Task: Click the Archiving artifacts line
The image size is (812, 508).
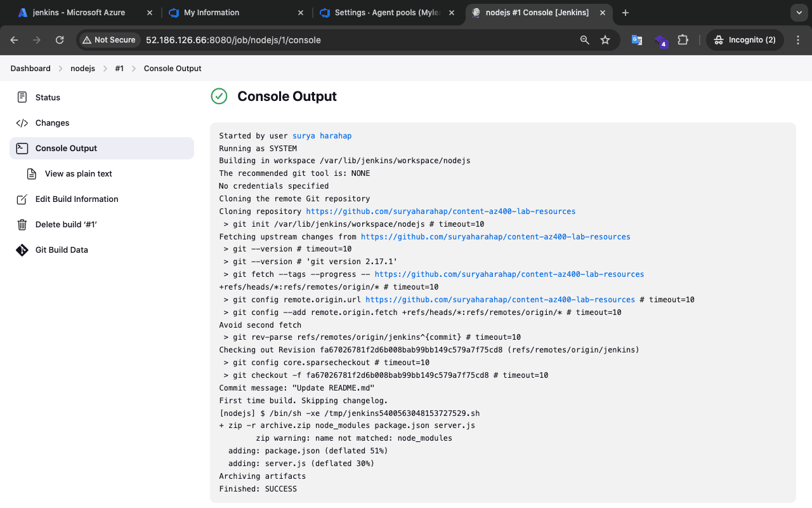Action: point(263,476)
